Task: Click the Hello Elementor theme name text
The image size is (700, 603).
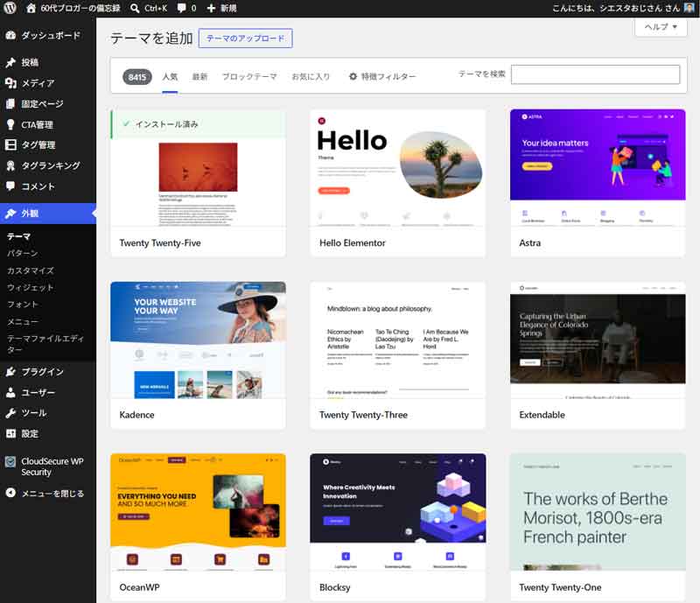Action: (x=353, y=243)
